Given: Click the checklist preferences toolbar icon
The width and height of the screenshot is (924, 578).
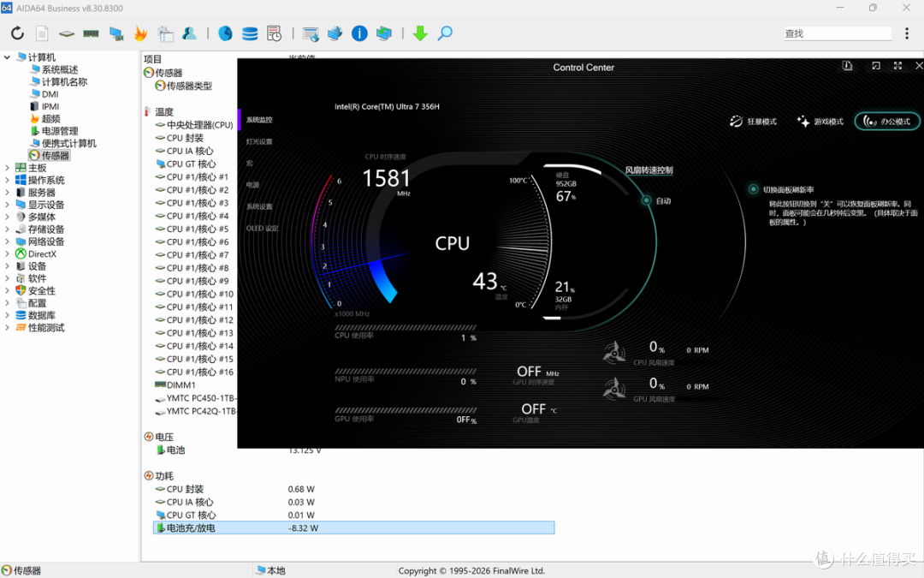Looking at the screenshot, I should (166, 33).
